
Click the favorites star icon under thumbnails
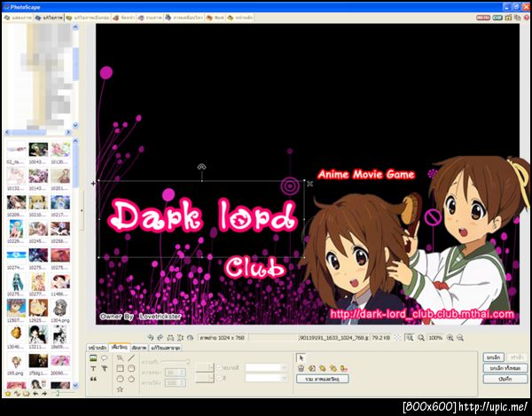pyautogui.click(x=7, y=394)
